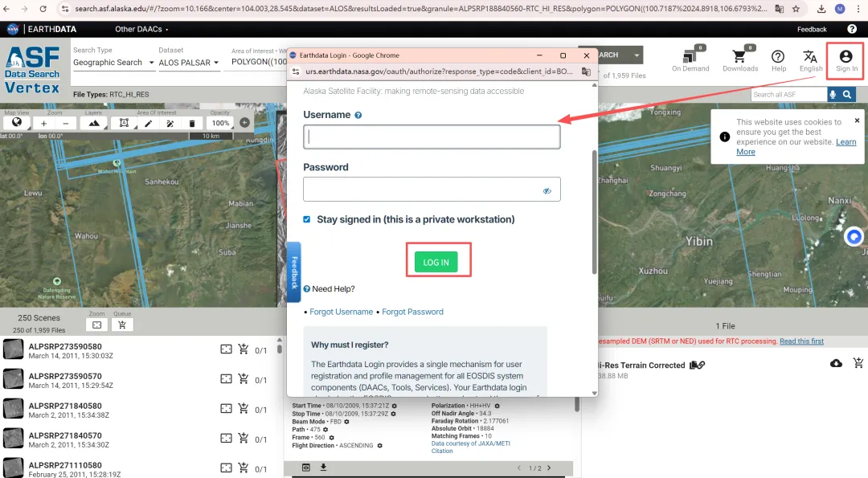Viewport: 868px width, 478px height.
Task: Collapse map controls with the left arrow
Action: [x=244, y=123]
